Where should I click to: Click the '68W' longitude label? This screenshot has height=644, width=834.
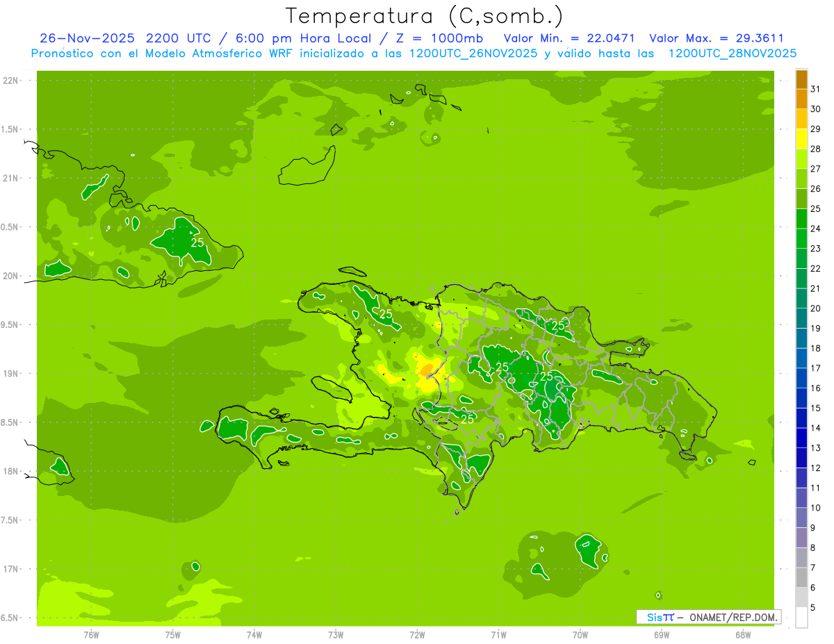[743, 635]
